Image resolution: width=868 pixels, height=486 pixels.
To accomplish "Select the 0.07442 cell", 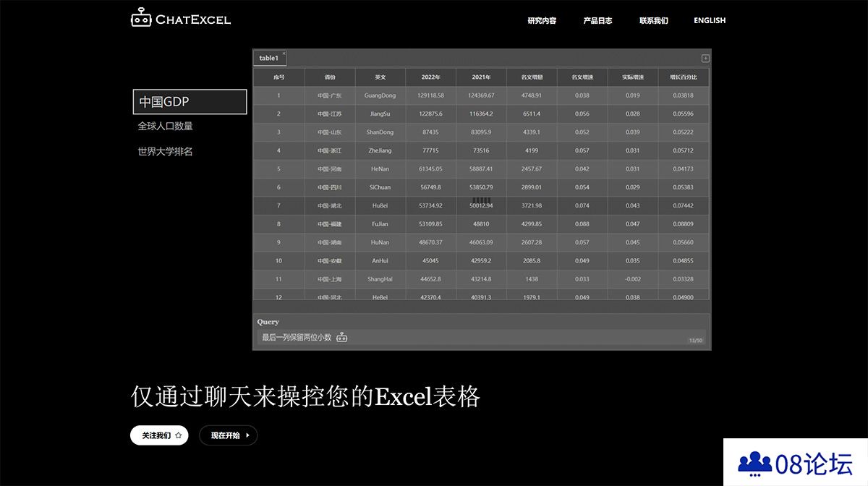I will pyautogui.click(x=684, y=205).
